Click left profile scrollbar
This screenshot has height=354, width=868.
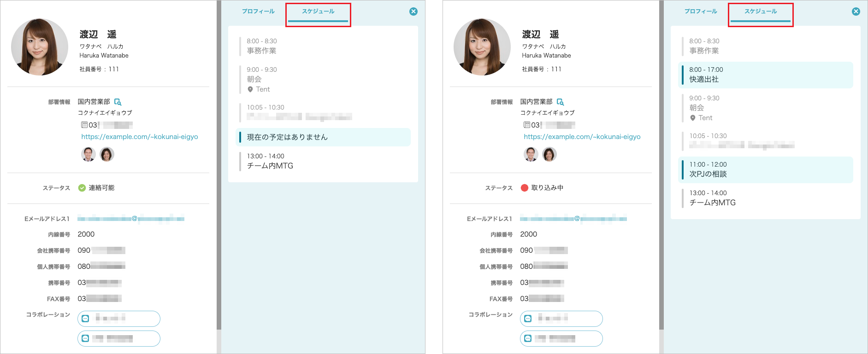click(219, 165)
